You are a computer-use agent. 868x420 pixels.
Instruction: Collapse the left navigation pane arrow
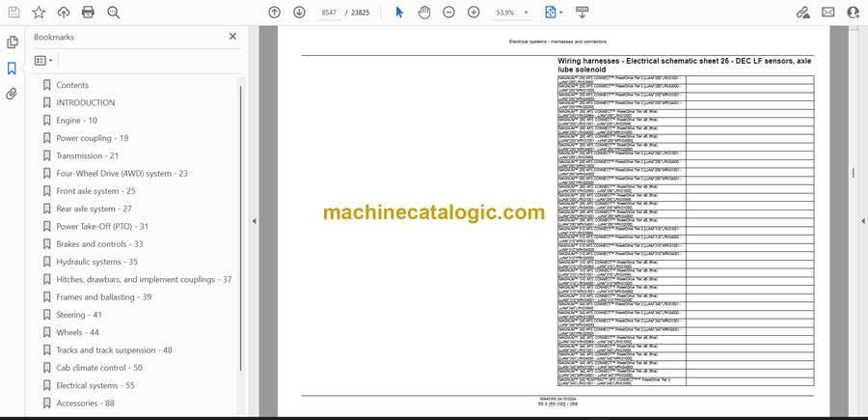click(x=254, y=221)
